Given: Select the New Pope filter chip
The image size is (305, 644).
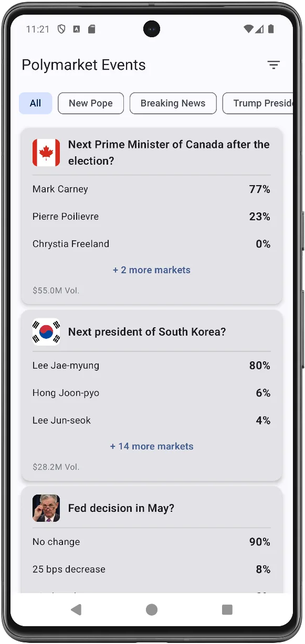Looking at the screenshot, I should click(91, 103).
